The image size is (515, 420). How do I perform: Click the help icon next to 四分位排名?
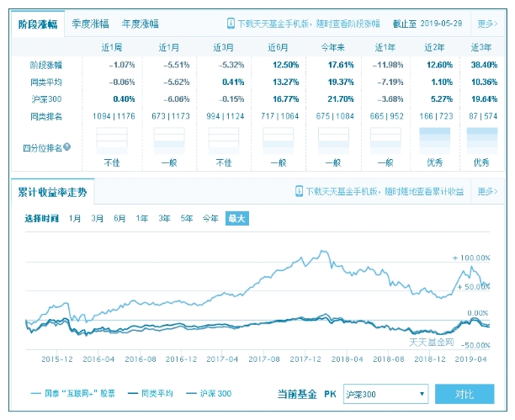point(66,147)
